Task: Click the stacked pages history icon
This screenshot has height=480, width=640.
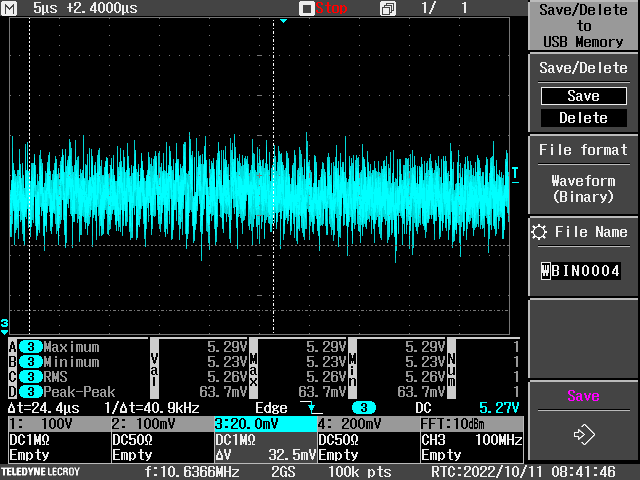Action: [x=387, y=8]
